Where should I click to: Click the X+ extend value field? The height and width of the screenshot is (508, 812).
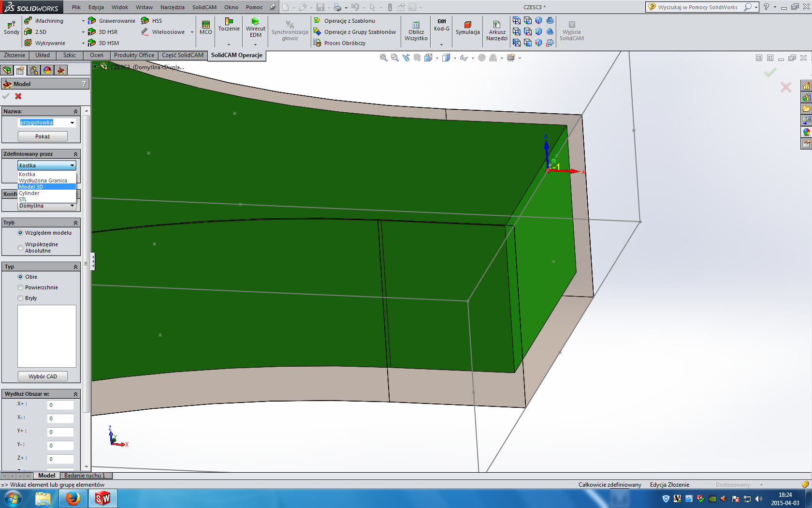point(60,405)
